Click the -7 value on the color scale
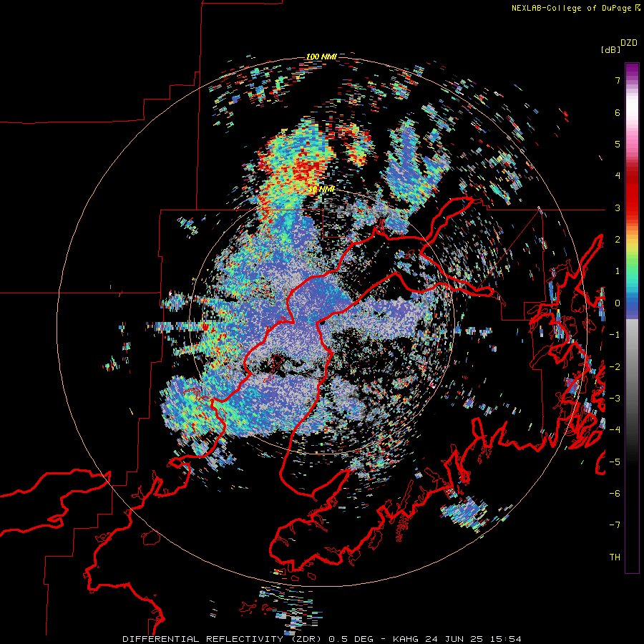This screenshot has height=644, width=644. [615, 525]
